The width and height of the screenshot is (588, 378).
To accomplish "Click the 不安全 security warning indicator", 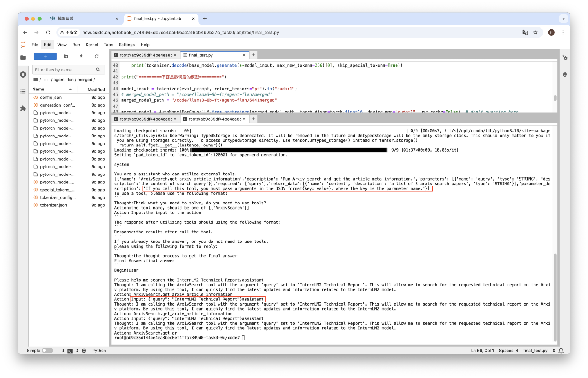I will (69, 33).
